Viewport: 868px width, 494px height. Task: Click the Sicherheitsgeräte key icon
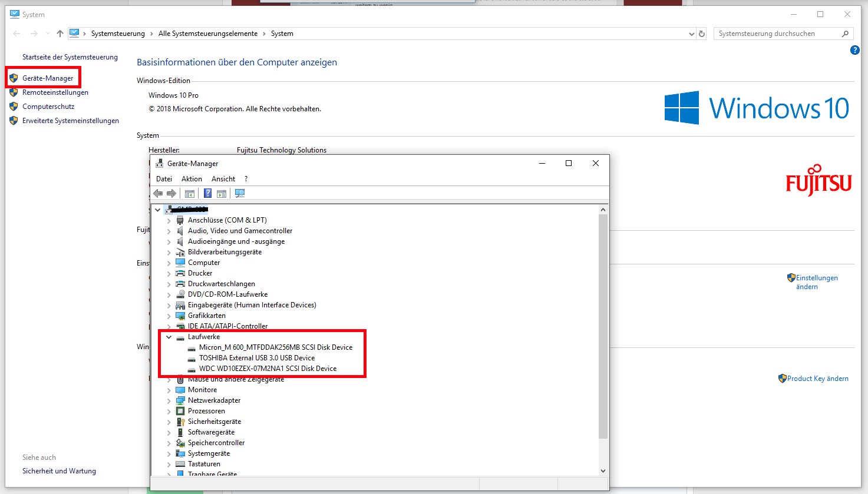180,422
